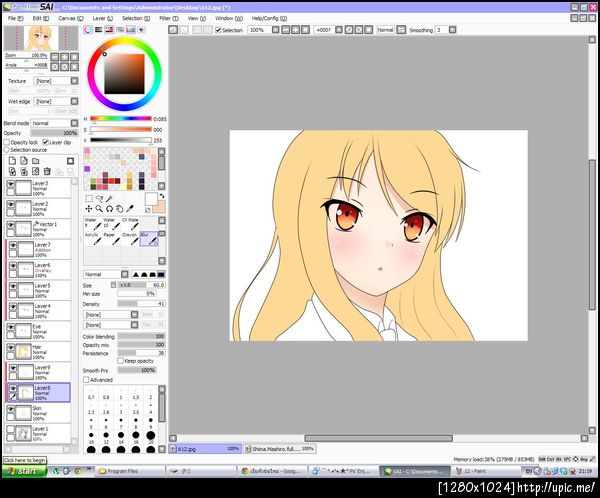The image size is (600, 498).
Task: Choose the Blur brush tool
Action: [149, 239]
